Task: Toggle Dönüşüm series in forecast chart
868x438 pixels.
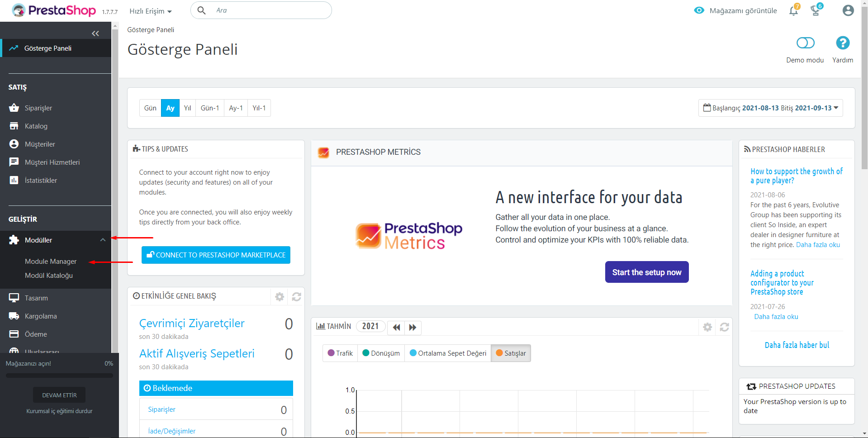Action: click(381, 353)
